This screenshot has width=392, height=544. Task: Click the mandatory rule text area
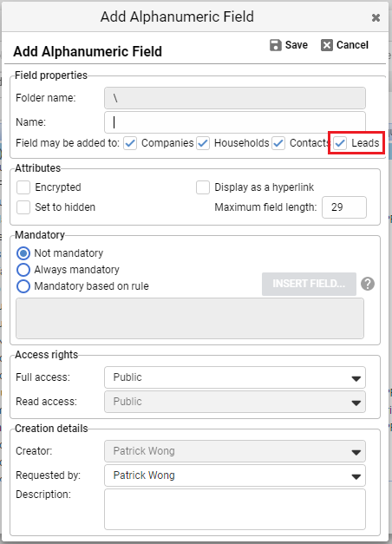pos(190,318)
